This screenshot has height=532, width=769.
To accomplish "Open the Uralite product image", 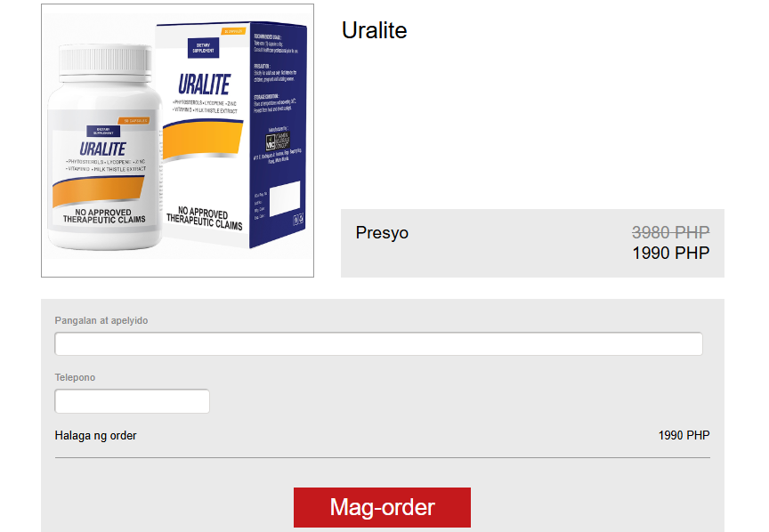I will click(177, 141).
